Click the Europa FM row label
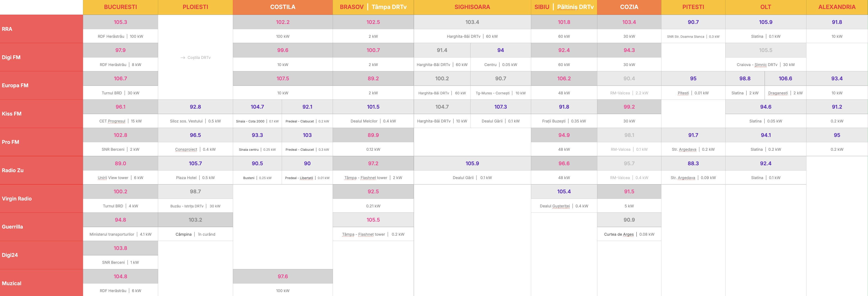The image size is (868, 296). (15, 85)
